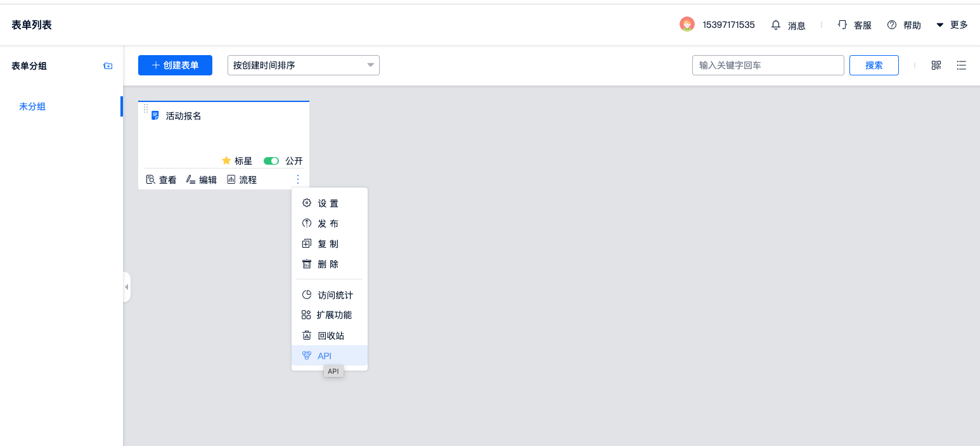Select the 未分组 group in sidebar

point(32,106)
